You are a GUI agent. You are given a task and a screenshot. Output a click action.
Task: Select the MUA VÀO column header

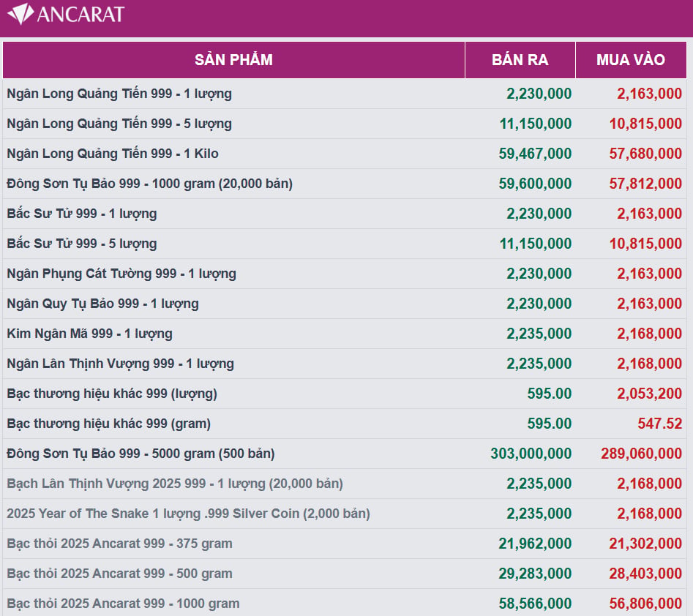pos(631,60)
